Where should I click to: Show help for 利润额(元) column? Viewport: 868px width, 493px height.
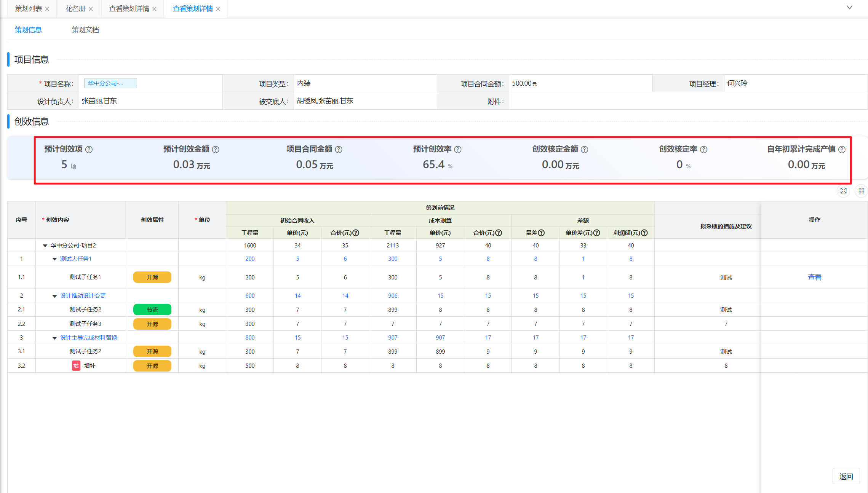tap(644, 233)
